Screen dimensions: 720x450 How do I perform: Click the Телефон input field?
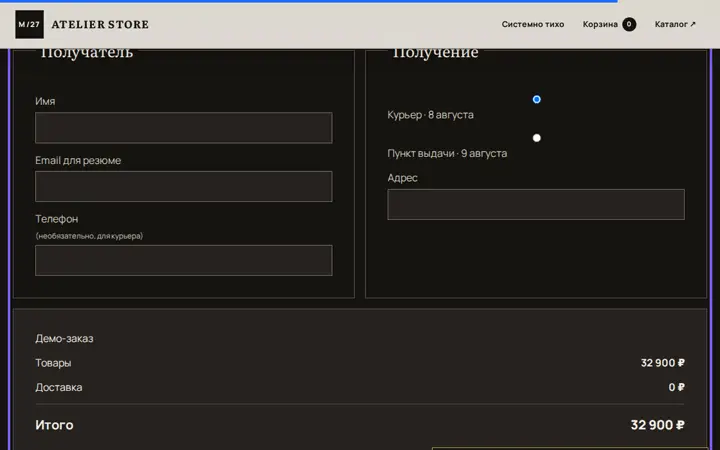tap(184, 260)
